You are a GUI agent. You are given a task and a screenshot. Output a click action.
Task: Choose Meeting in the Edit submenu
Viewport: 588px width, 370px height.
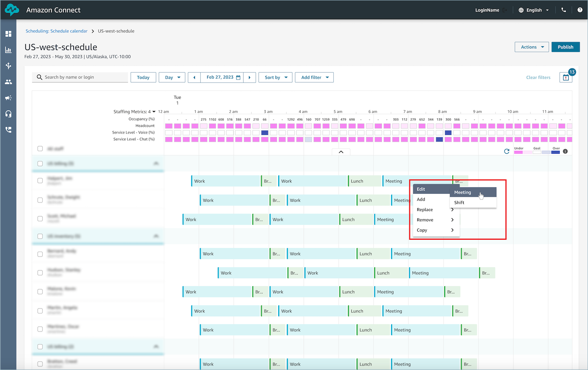click(x=463, y=193)
